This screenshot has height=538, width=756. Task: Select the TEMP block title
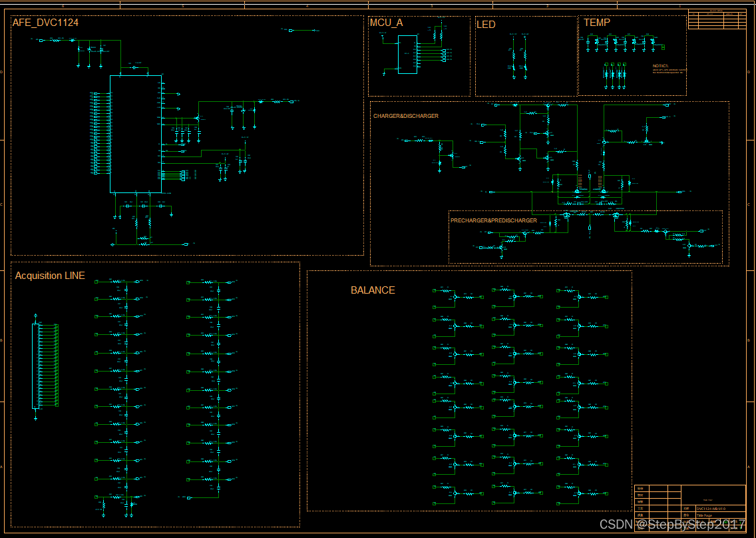[597, 23]
